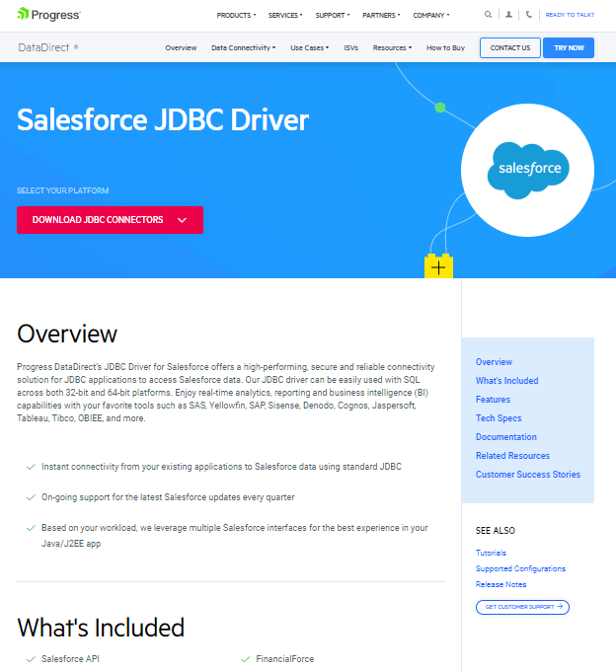Jump to Customer Success Stories in sidebar

click(x=528, y=475)
